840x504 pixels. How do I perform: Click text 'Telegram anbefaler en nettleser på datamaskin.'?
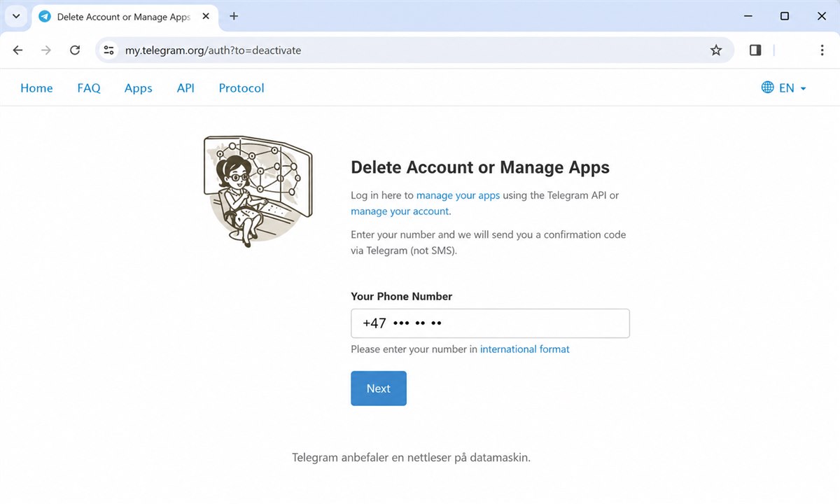point(412,458)
